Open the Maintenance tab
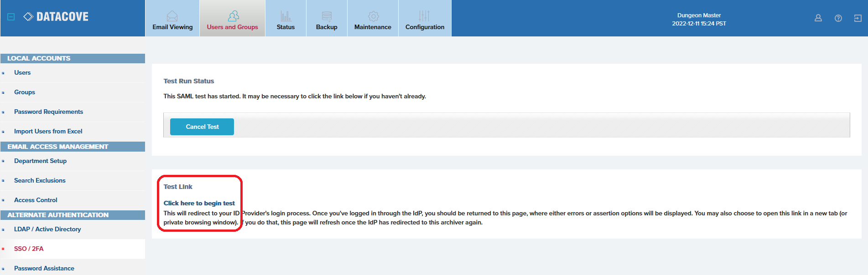Screen dimensions: 868x275 click(373, 19)
